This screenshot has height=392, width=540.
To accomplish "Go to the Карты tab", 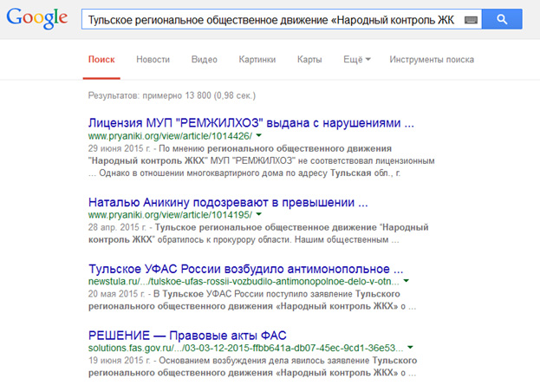I will [309, 60].
